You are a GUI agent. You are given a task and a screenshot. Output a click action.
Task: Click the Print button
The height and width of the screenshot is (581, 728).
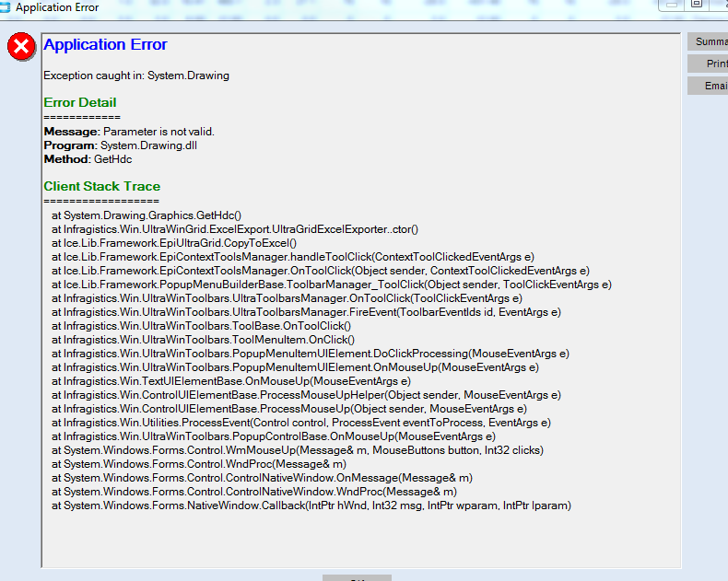pyautogui.click(x=708, y=64)
